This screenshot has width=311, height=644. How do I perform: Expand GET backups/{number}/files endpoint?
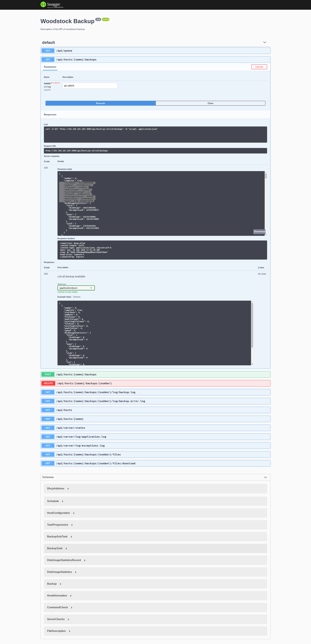pyautogui.click(x=155, y=454)
